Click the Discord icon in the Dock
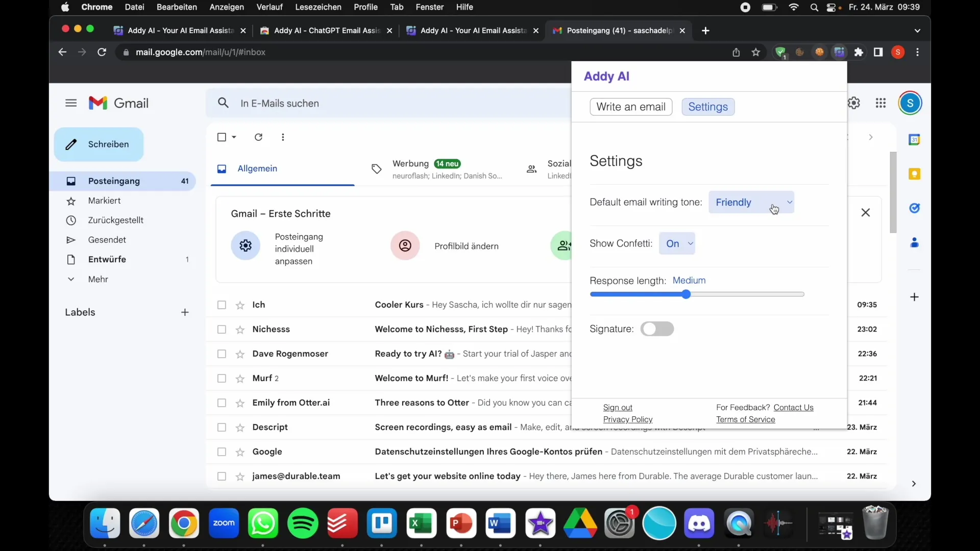This screenshot has height=551, width=980. coord(699,523)
